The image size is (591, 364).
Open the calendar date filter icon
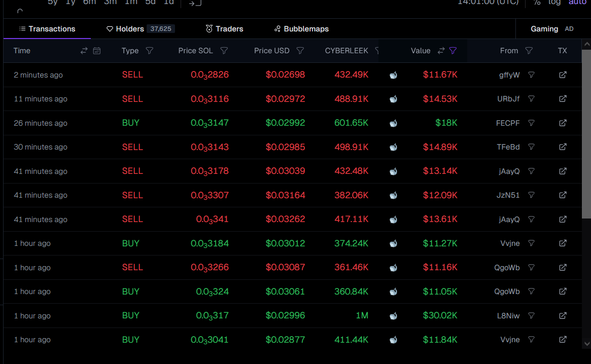97,51
